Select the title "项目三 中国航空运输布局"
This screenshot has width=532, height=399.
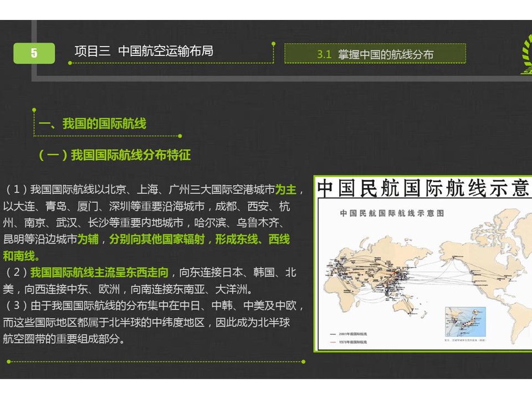click(144, 51)
